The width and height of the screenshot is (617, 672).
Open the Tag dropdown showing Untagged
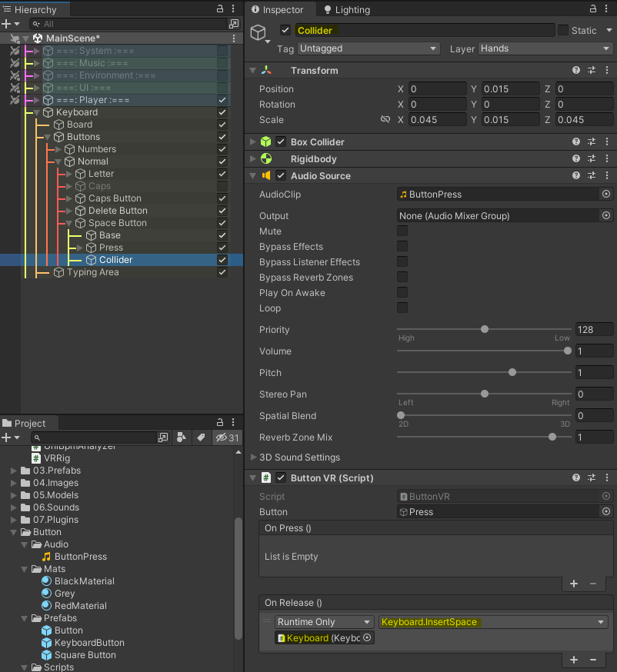point(369,48)
